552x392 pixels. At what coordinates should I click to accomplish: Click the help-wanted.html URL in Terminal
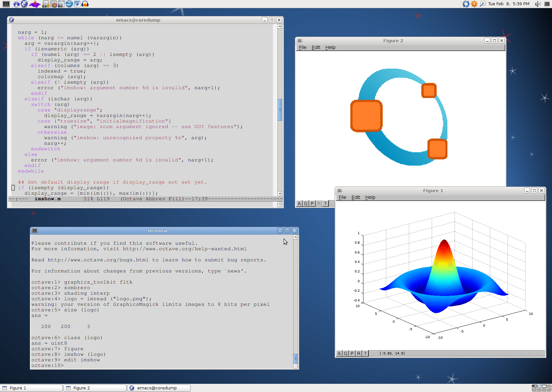pyautogui.click(x=185, y=249)
